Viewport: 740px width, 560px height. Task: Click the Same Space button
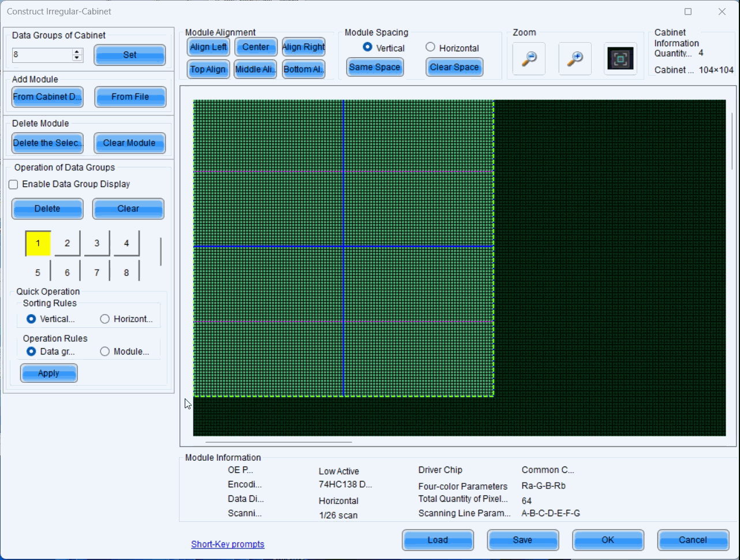click(375, 67)
